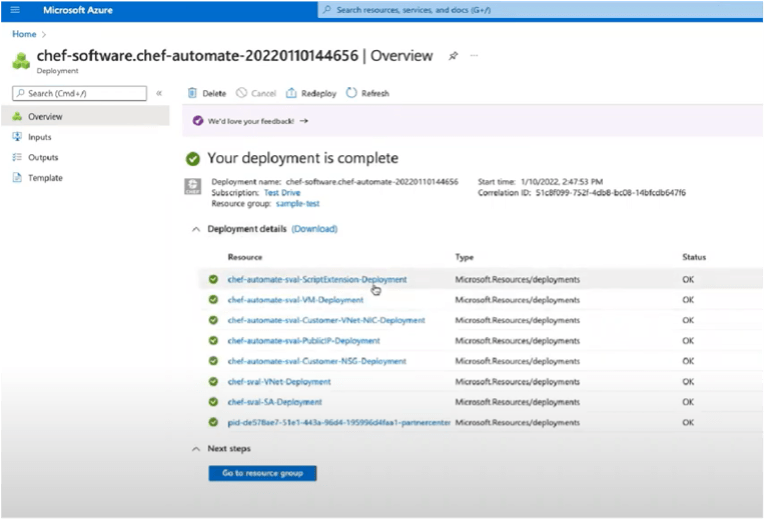Open the Azure portal hamburger menu
The width and height of the screenshot is (766, 522).
point(15,10)
